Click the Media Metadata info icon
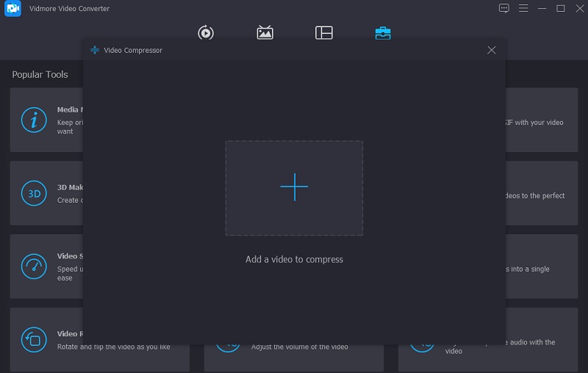The image size is (588, 373). click(34, 120)
